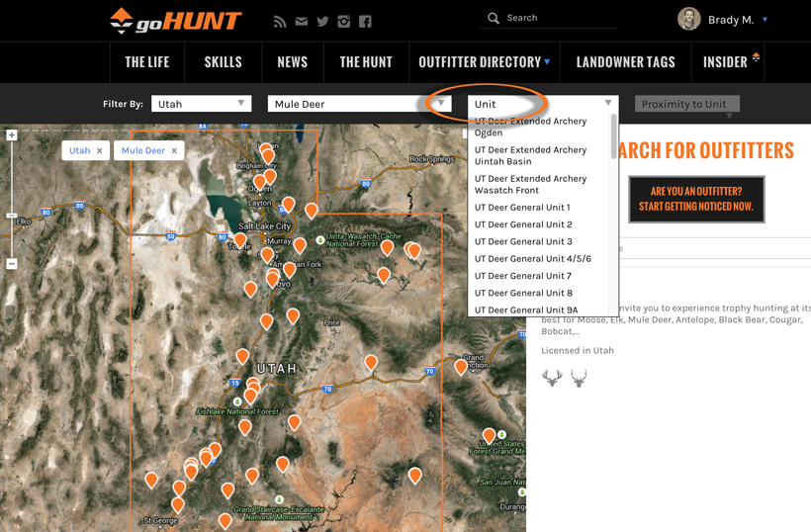
Task: Remove the Utah filter tag
Action: 99,150
